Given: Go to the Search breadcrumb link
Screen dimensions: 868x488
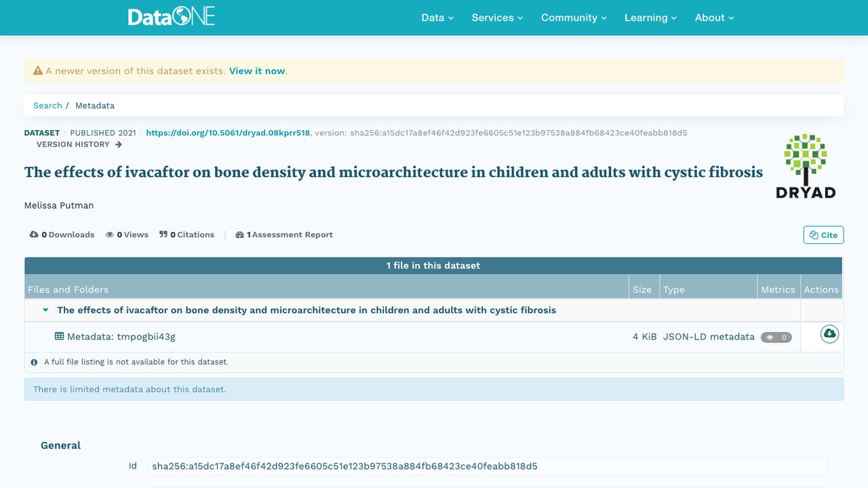Looking at the screenshot, I should (x=47, y=106).
